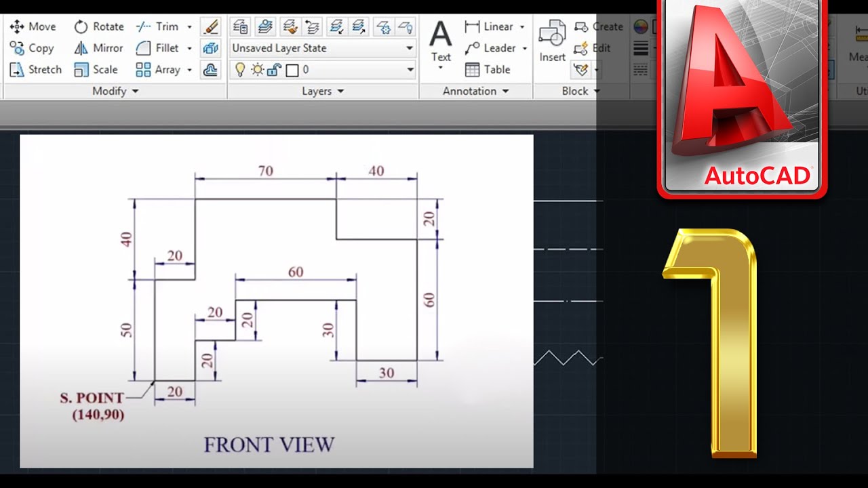The width and height of the screenshot is (868, 488).
Task: Select the multiline Text tool
Action: [441, 41]
